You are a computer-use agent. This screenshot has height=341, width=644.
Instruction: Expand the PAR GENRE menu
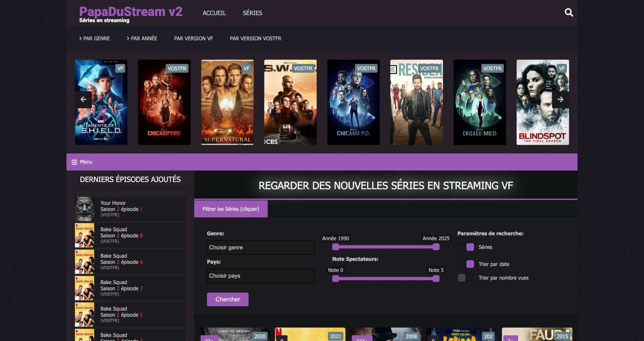coord(94,39)
